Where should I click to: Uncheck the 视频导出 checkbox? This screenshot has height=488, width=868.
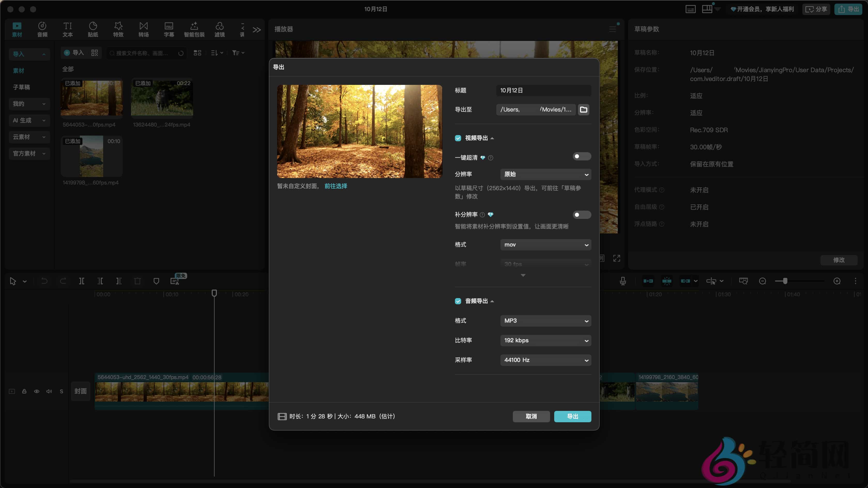click(458, 138)
